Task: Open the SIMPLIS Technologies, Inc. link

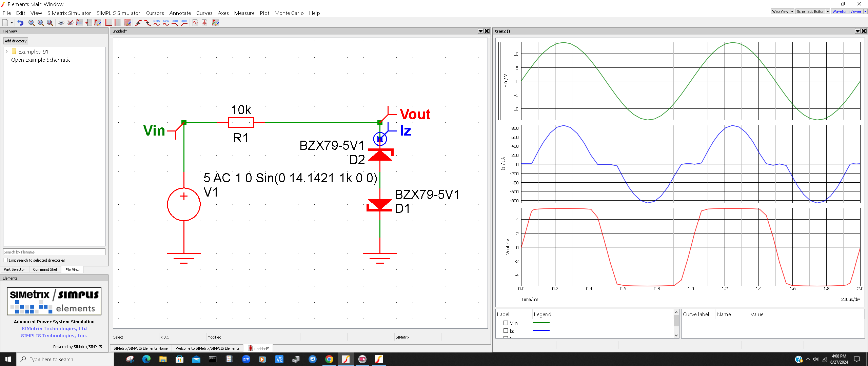Action: (x=54, y=335)
